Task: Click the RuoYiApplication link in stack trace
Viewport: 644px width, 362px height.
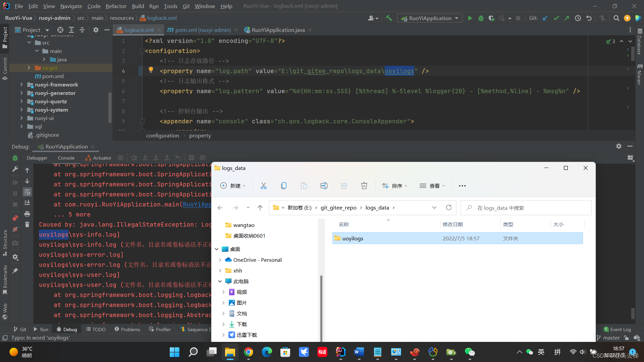Action: 197,204
